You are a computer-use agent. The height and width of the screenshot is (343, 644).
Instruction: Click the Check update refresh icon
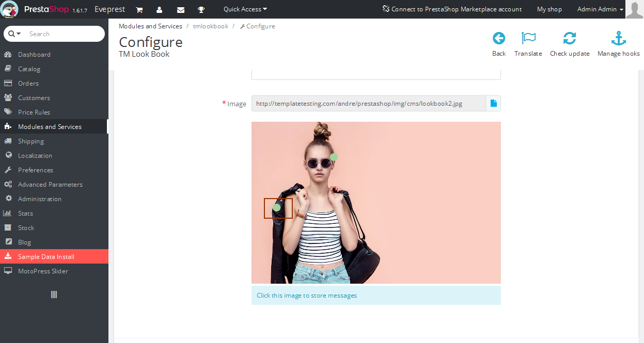[x=570, y=38]
